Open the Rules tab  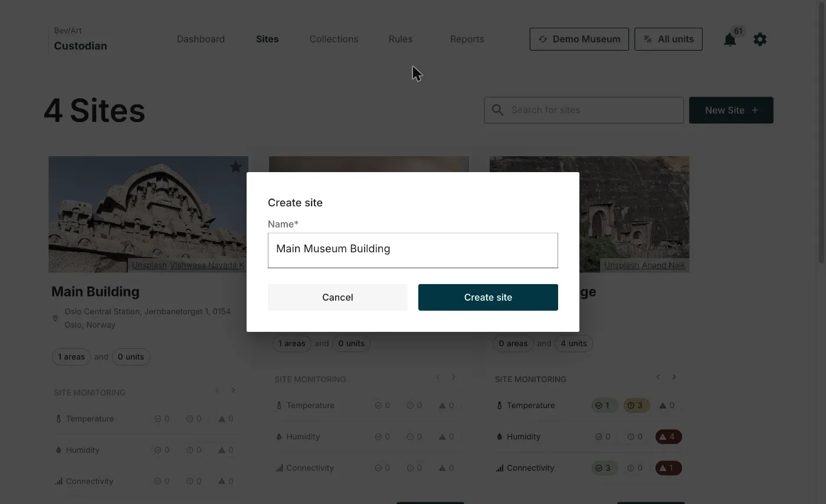point(401,39)
